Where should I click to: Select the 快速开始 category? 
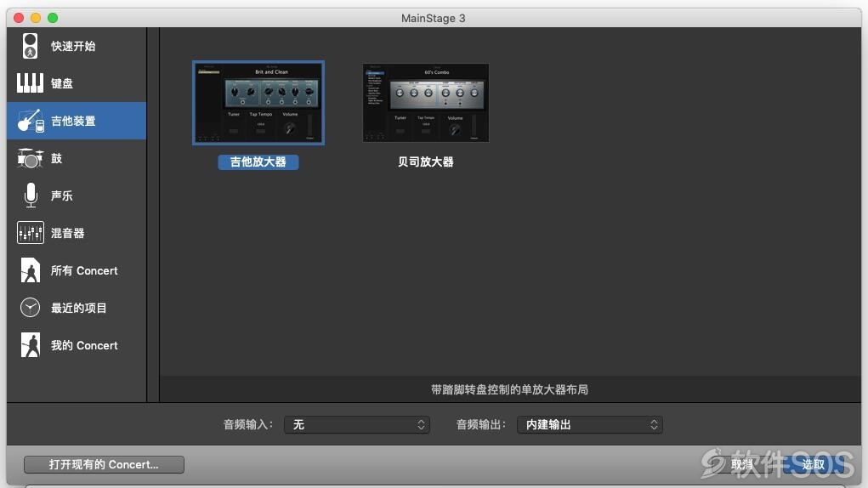77,46
